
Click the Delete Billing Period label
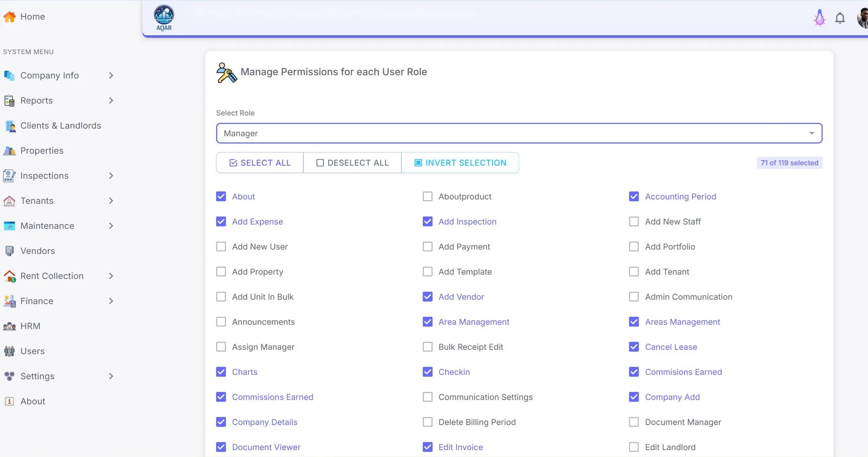477,422
